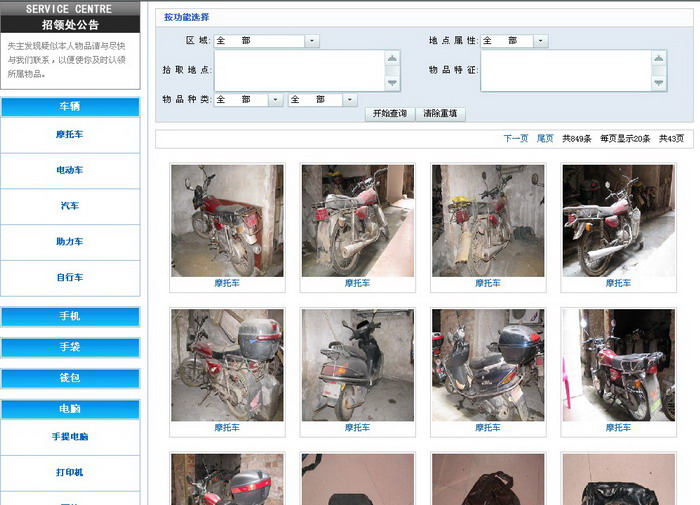Image resolution: width=700 pixels, height=505 pixels.
Task: Click 摩托车 caption under first row second photo
Action: (358, 283)
